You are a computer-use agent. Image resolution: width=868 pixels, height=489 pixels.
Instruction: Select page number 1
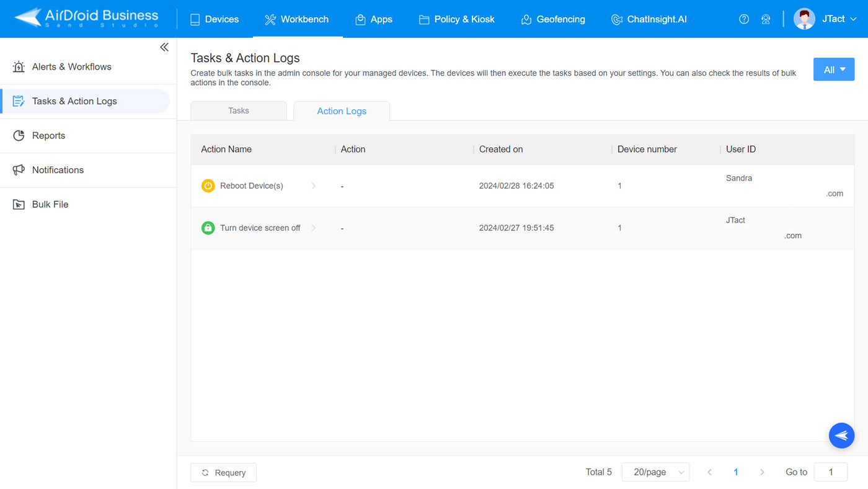[x=736, y=472]
